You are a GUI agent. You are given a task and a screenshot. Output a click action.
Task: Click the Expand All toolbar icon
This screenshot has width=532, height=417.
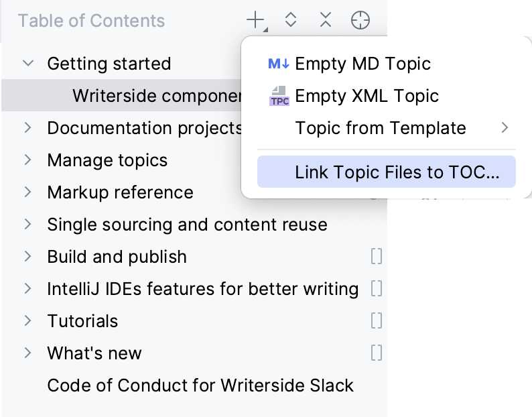click(291, 21)
